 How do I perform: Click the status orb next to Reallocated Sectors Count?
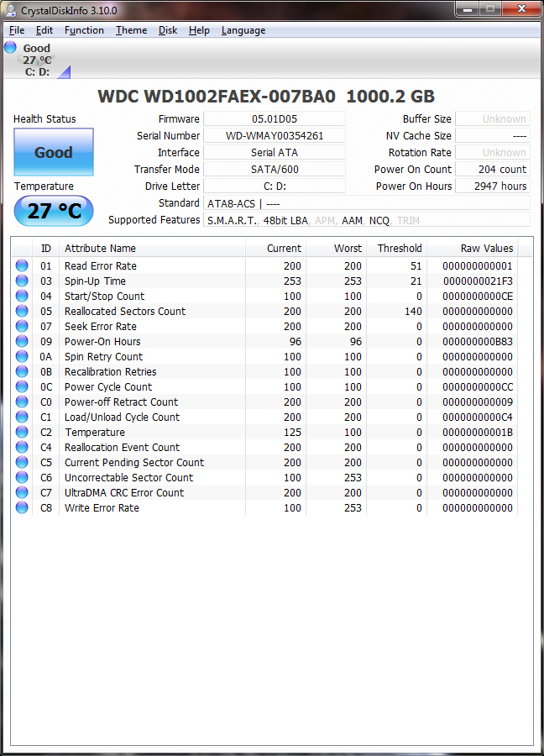pyautogui.click(x=22, y=311)
